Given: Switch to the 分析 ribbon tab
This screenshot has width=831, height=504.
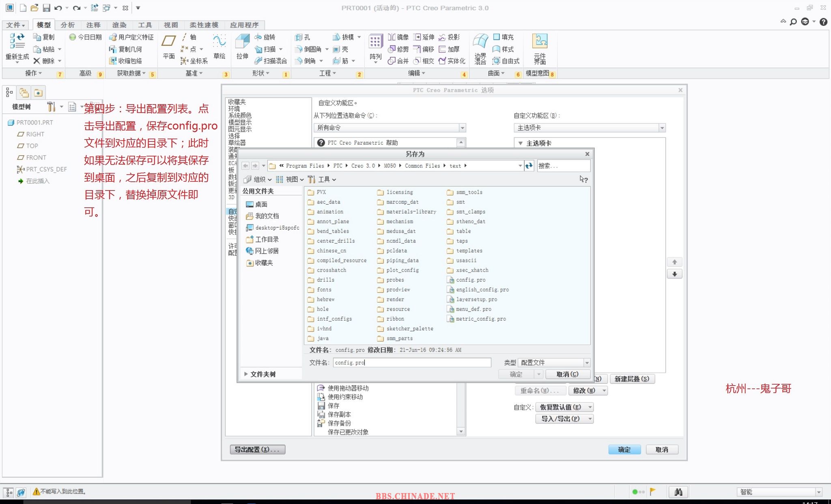Looking at the screenshot, I should [x=68, y=25].
